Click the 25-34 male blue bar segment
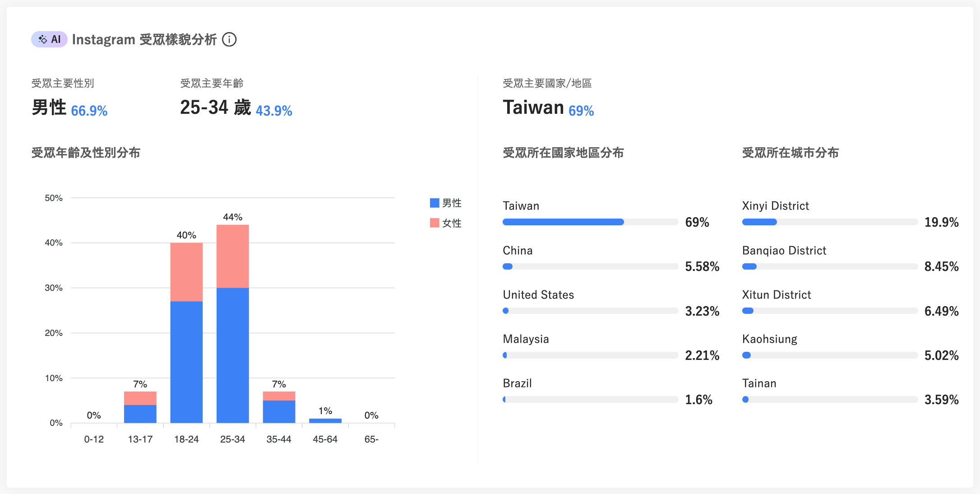 coord(233,355)
